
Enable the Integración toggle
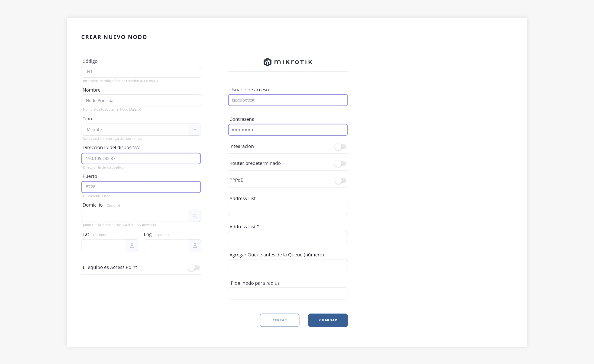340,147
